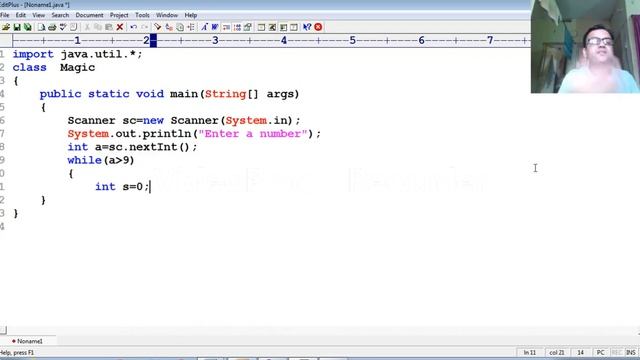Click the Save floppy disk icon
The height and width of the screenshot is (360, 640).
pyautogui.click(x=17, y=27)
